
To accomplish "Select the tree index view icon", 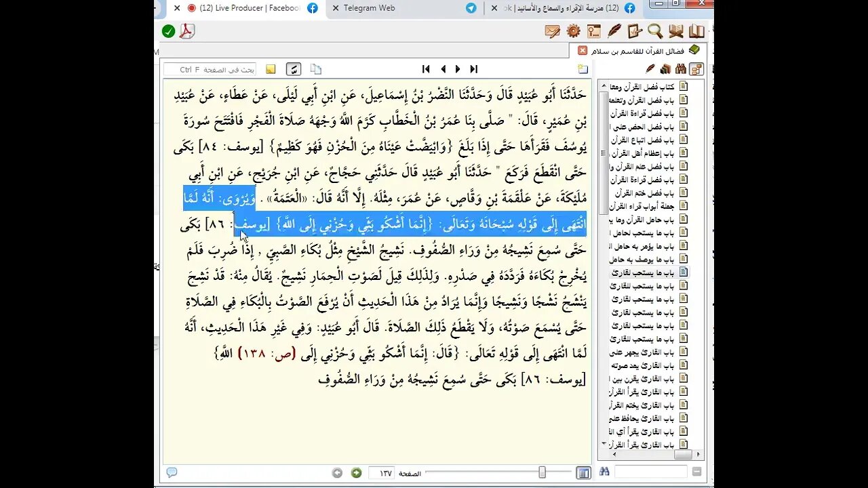I will pyautogui.click(x=696, y=68).
